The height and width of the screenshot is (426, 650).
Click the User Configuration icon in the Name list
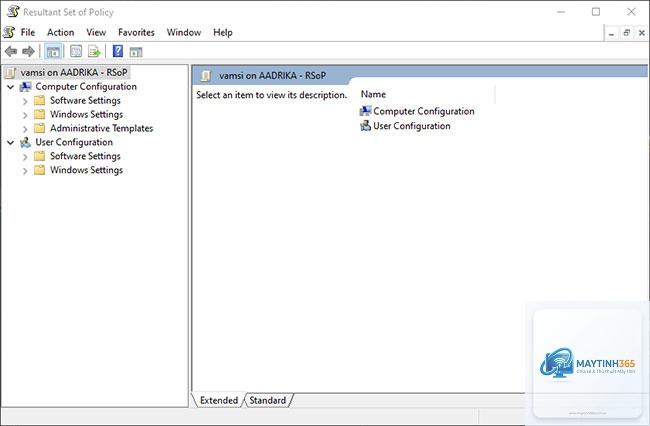(x=365, y=126)
